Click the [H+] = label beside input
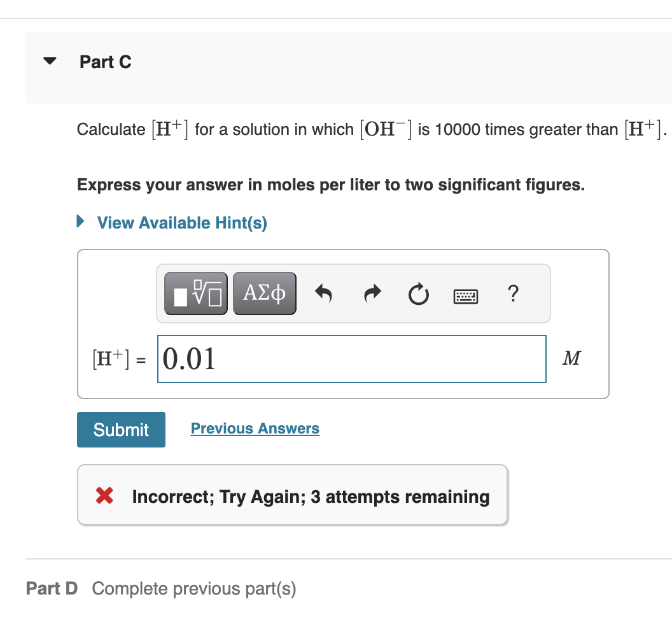This screenshot has height=620, width=672. 118,359
